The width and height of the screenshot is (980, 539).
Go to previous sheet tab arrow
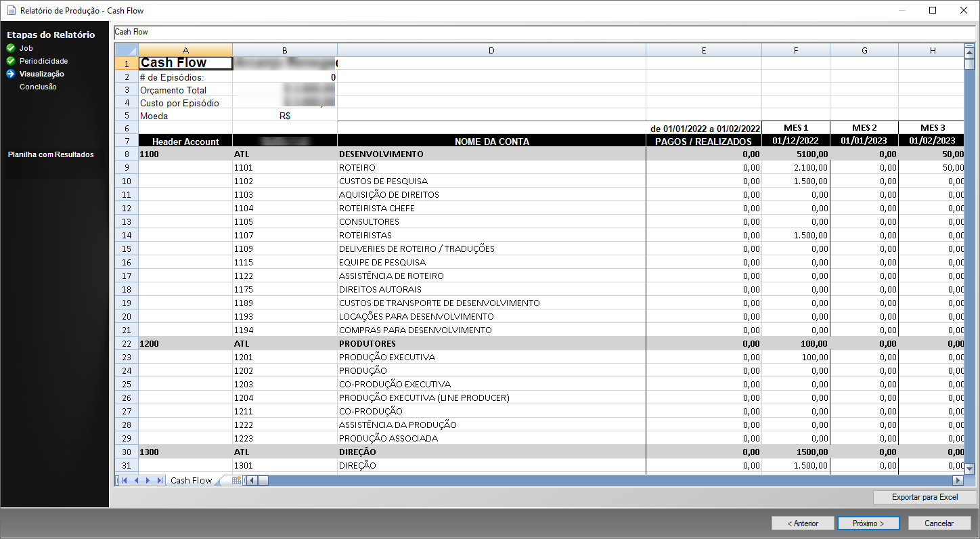click(x=135, y=480)
